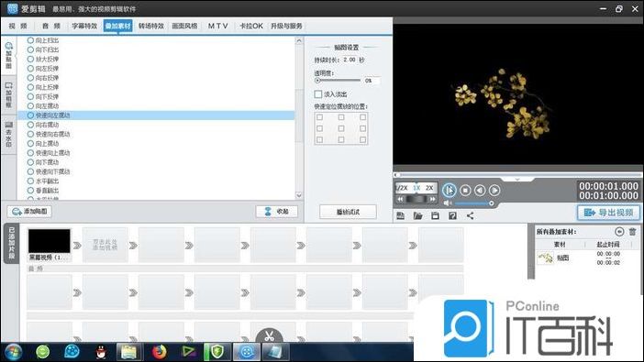Click the 透明度 transparency slider
Image resolution: width=644 pixels, height=362 pixels.
[338, 81]
